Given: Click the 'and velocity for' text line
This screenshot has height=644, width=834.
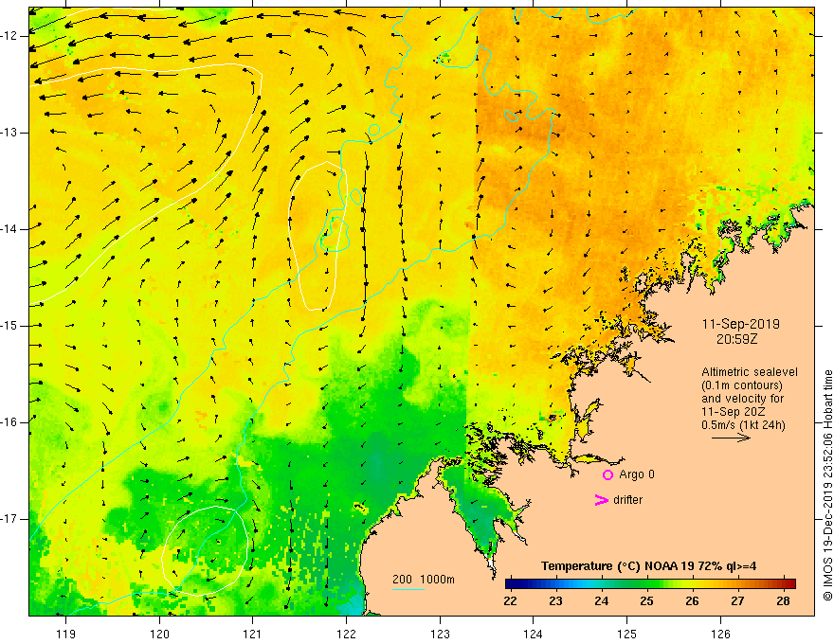Looking at the screenshot, I should [x=742, y=399].
